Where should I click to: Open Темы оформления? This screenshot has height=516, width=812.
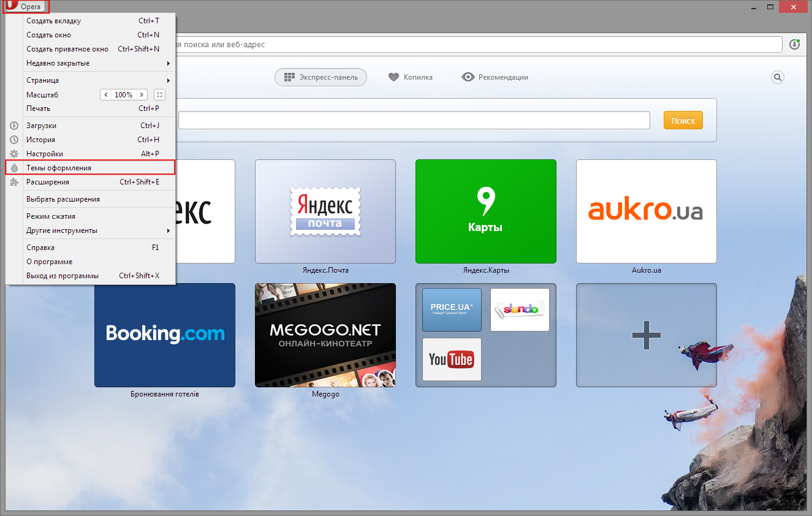[x=91, y=168]
